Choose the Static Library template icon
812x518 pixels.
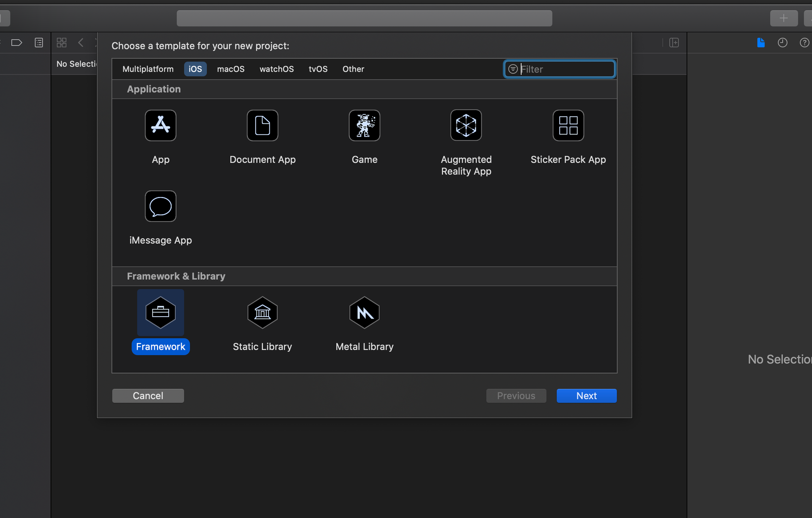coord(262,312)
